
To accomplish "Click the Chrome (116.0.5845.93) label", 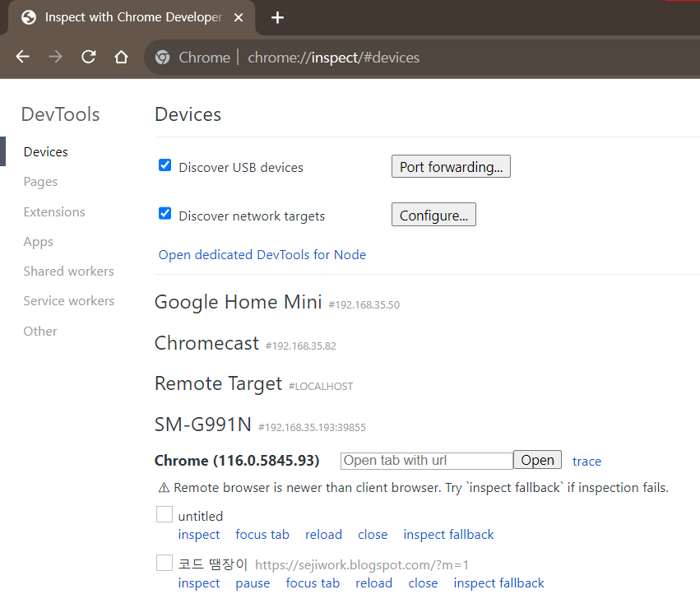I will [x=237, y=461].
